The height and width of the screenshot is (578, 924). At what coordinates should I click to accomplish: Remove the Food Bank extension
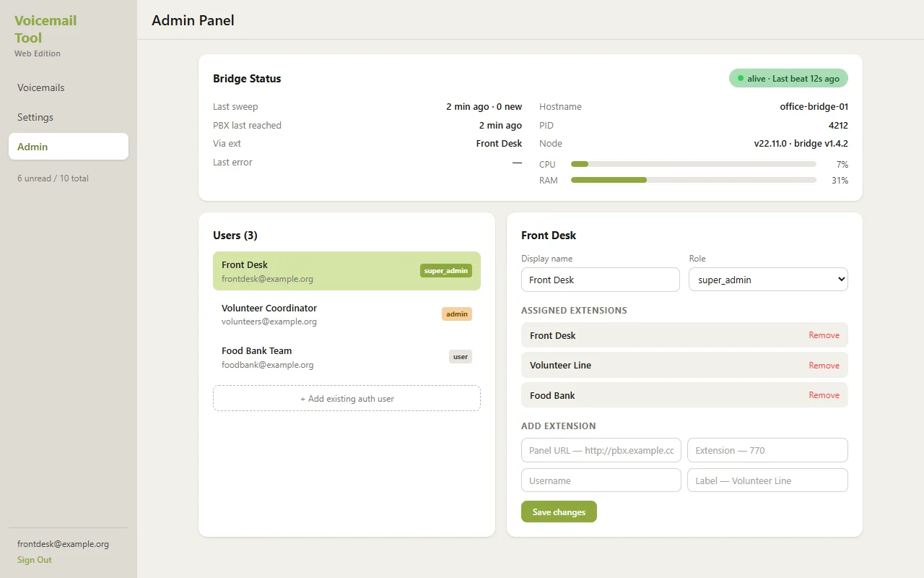(824, 395)
